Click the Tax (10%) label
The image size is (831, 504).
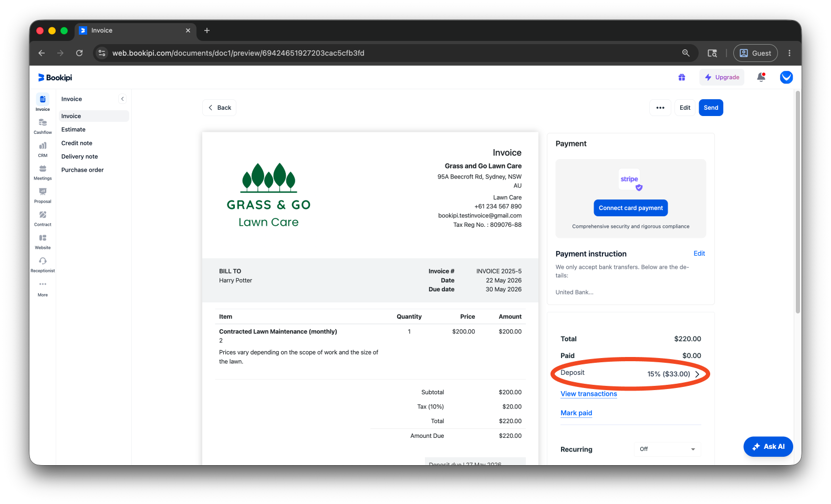(430, 407)
